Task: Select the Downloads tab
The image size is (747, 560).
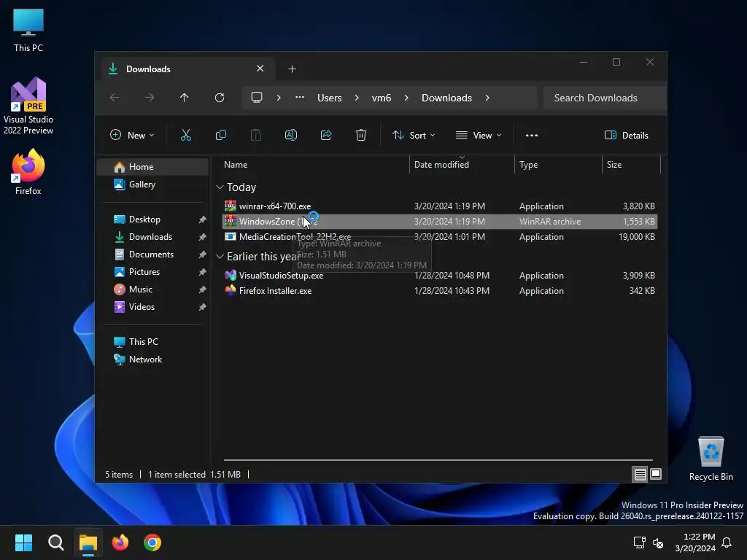Action: 187,69
